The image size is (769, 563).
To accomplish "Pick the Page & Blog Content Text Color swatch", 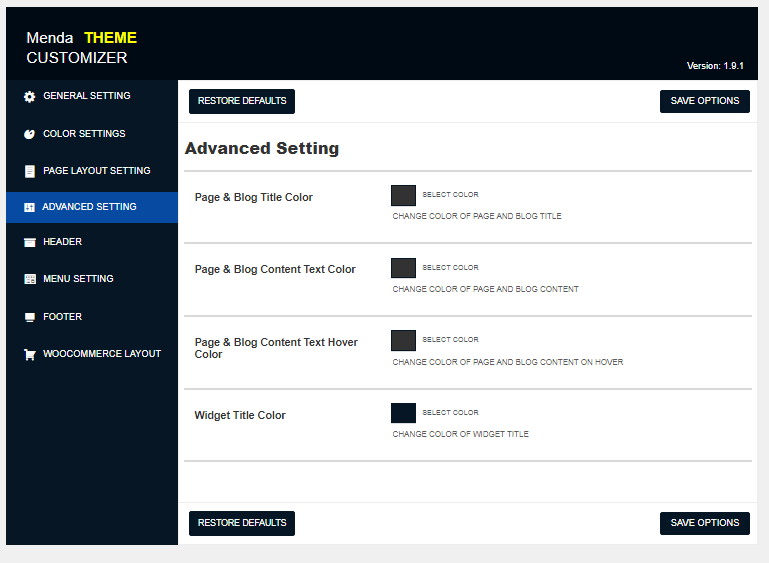I will coord(403,268).
